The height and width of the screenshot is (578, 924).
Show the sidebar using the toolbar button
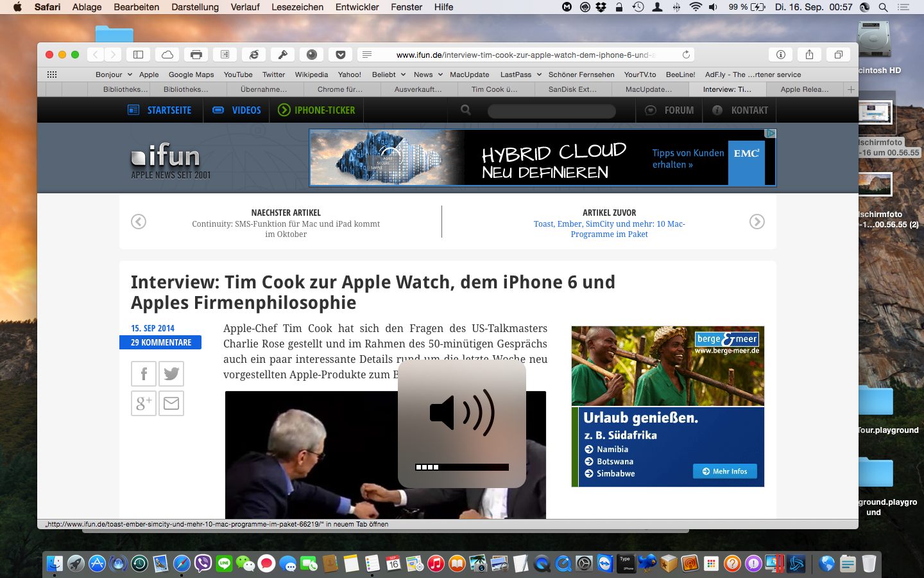tap(138, 55)
